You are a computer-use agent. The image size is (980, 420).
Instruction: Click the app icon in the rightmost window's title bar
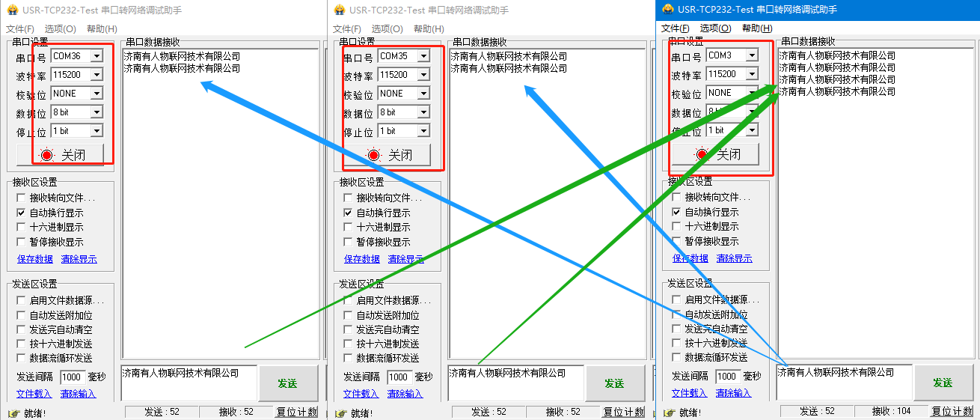[668, 10]
